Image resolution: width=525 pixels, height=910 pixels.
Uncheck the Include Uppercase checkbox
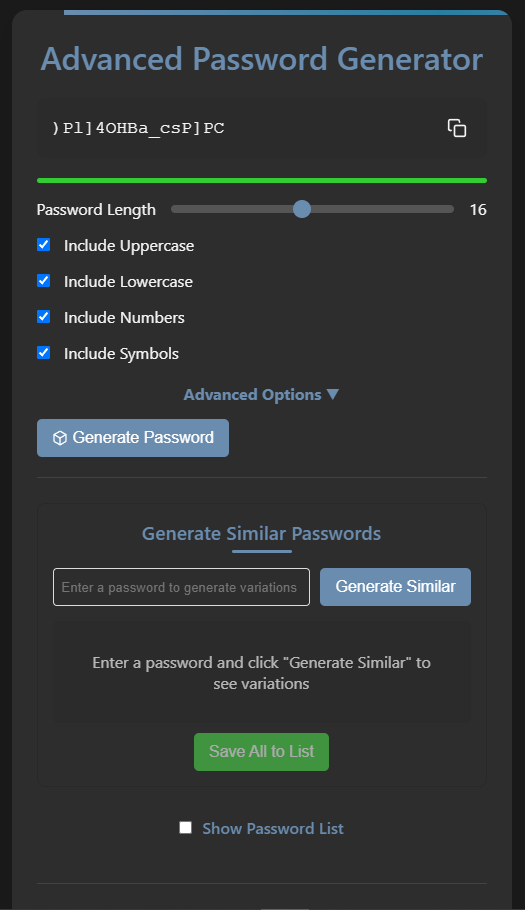click(44, 245)
